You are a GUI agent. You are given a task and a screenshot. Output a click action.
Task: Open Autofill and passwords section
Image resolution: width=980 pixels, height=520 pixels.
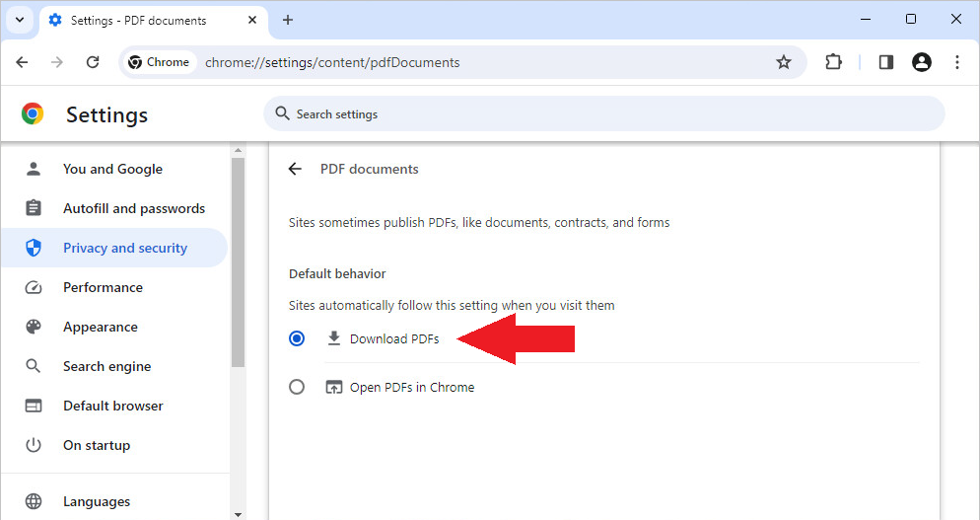pos(113,208)
